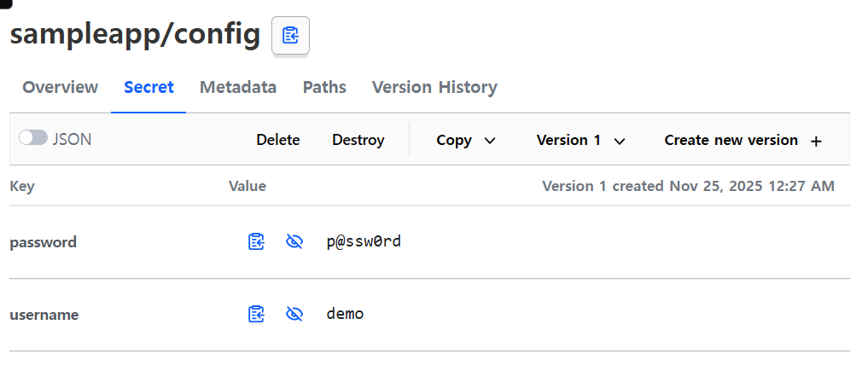Click the p@ssw0rd value text
This screenshot has height=365, width=868.
[364, 241]
